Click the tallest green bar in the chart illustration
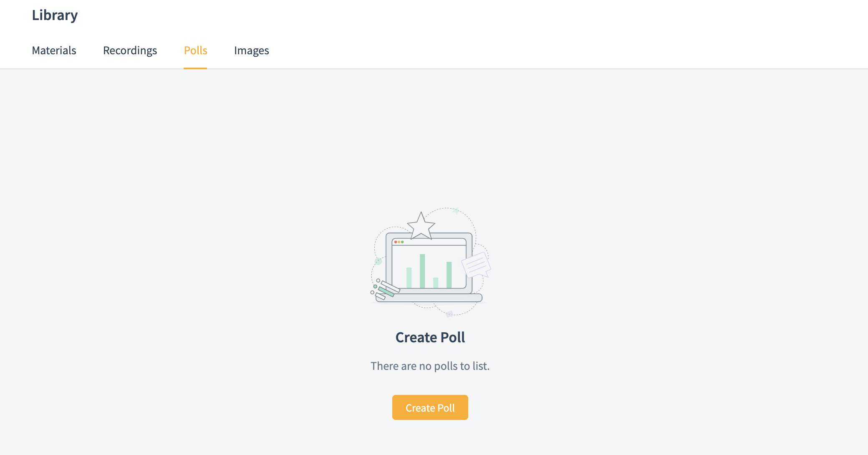This screenshot has height=455, width=868. [422, 270]
